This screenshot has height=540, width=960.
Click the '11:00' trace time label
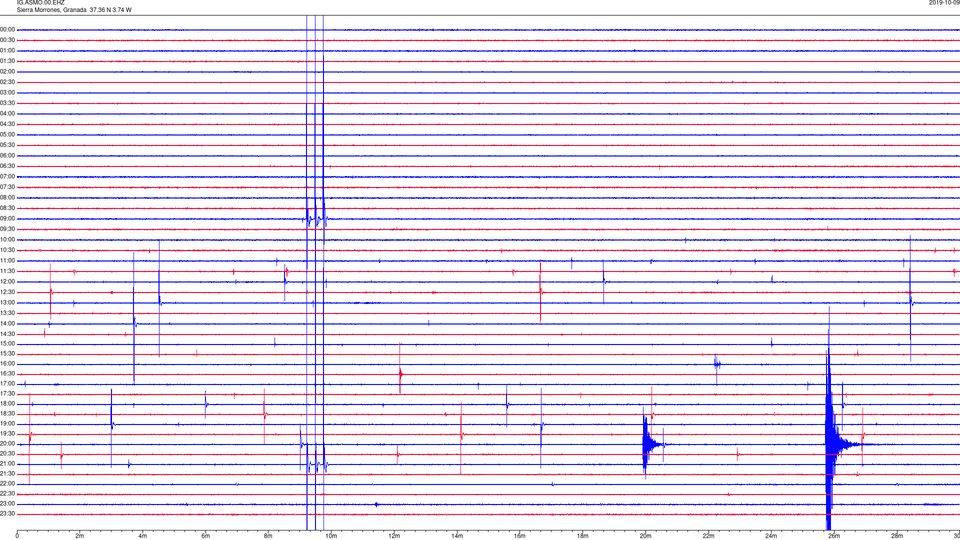tap(7, 261)
